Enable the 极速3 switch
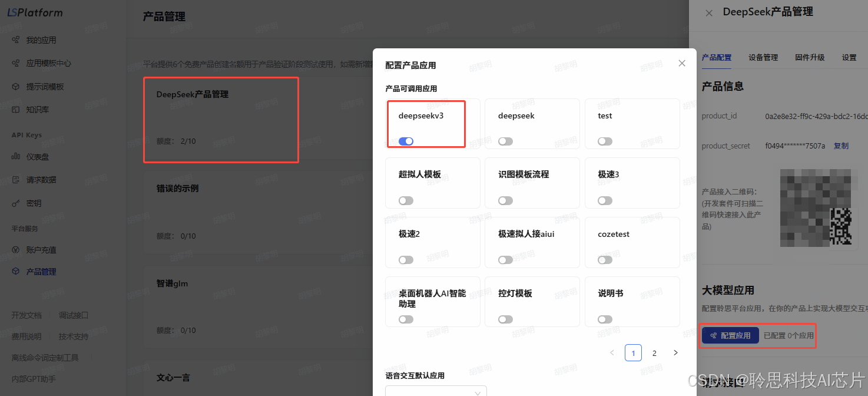The width and height of the screenshot is (868, 396). click(605, 201)
